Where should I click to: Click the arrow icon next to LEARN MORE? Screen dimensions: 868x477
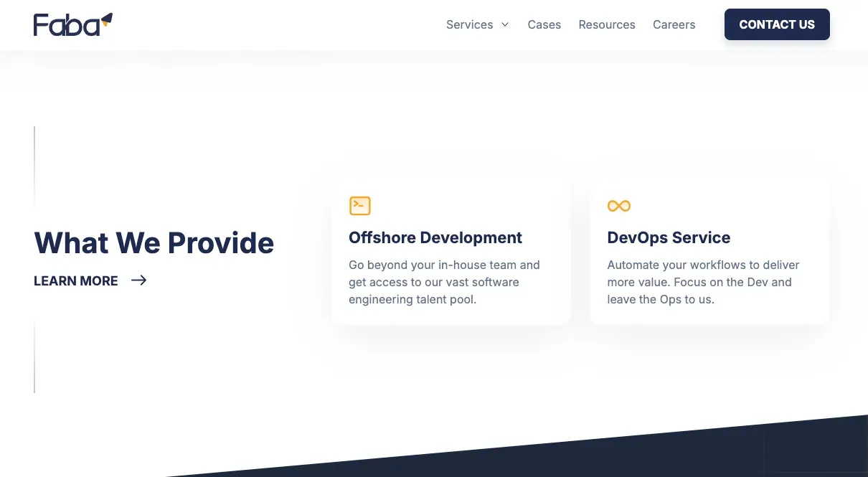pos(139,280)
